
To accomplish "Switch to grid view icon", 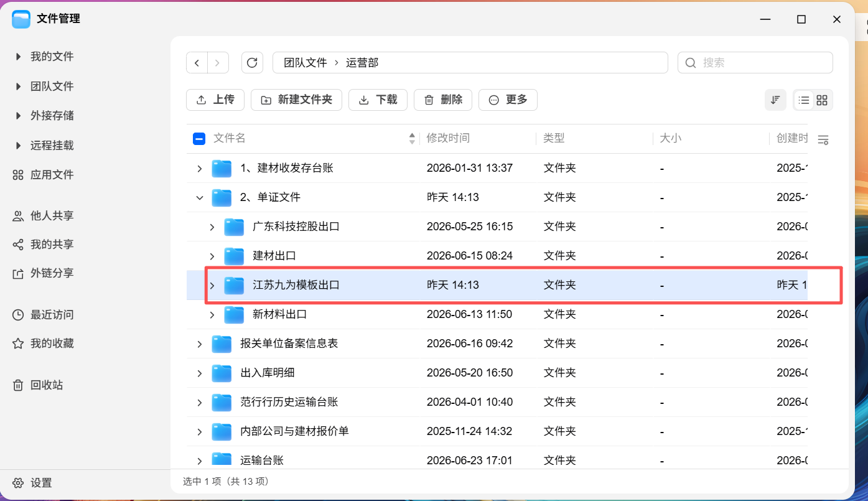I will click(x=822, y=100).
